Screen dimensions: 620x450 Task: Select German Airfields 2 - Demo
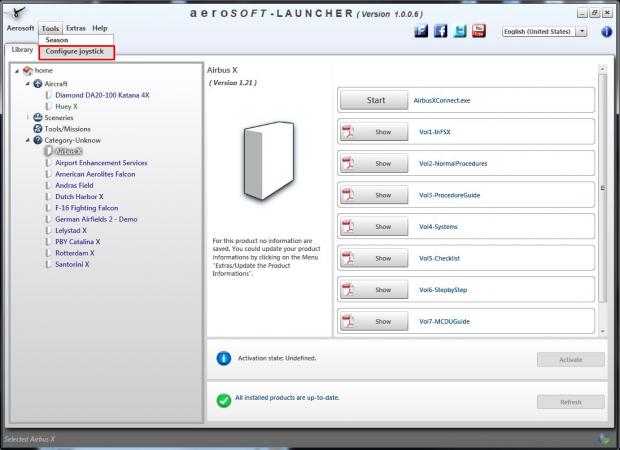(96, 219)
